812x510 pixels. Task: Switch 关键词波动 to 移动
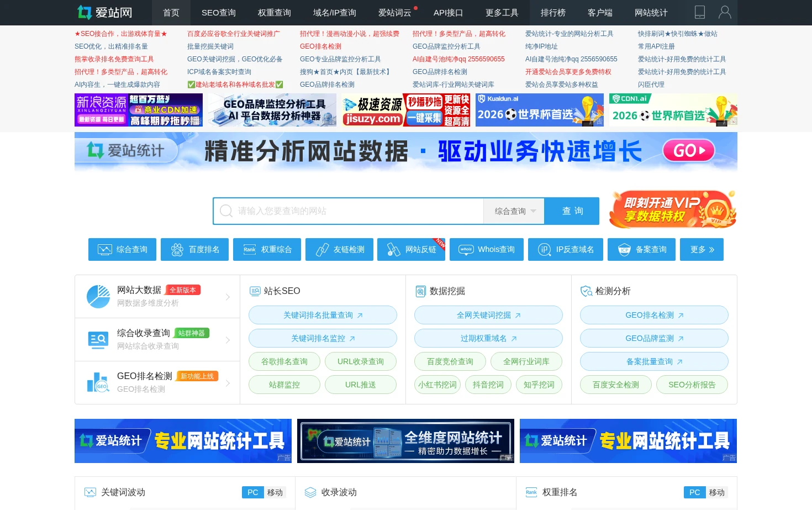tap(275, 492)
